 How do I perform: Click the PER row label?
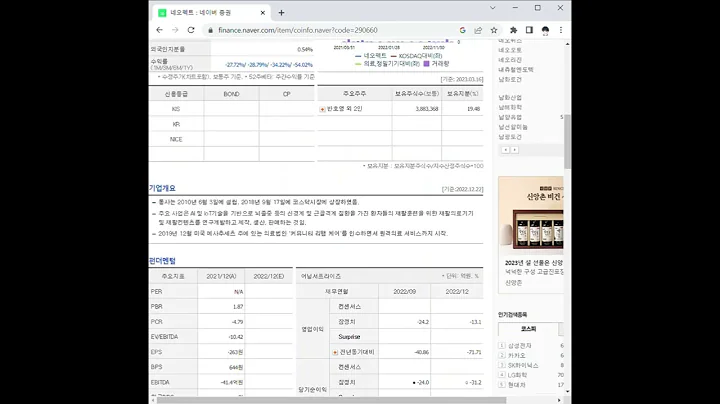point(156,292)
